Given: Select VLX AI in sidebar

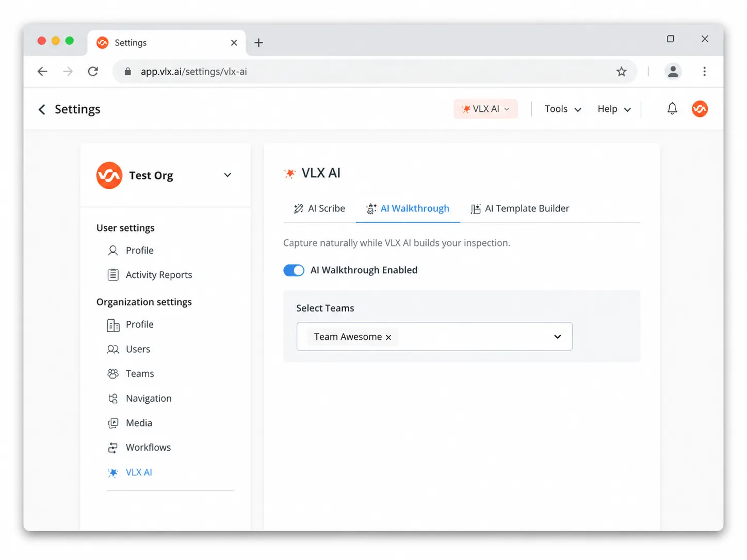Looking at the screenshot, I should click(x=129, y=472).
